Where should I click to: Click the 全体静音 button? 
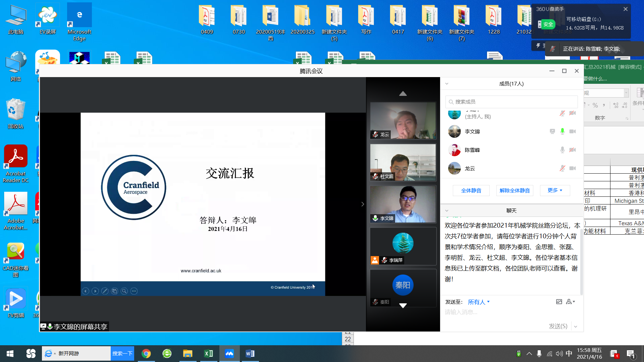(471, 190)
